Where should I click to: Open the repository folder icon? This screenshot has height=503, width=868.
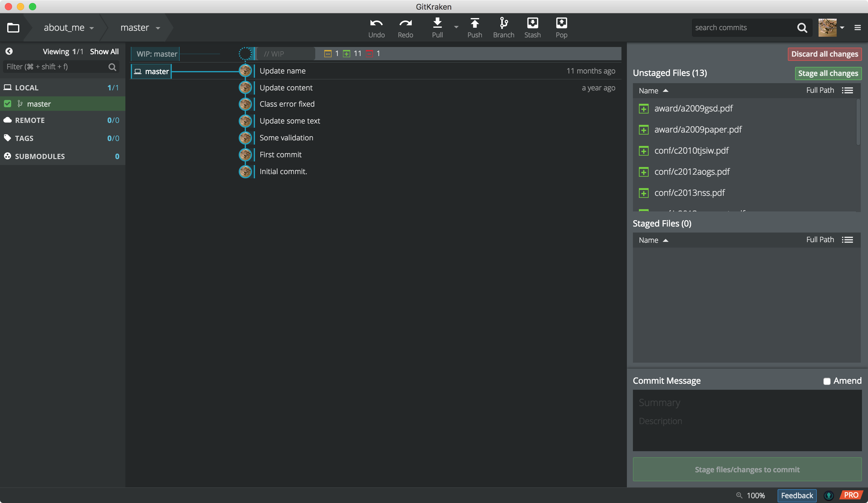(13, 27)
